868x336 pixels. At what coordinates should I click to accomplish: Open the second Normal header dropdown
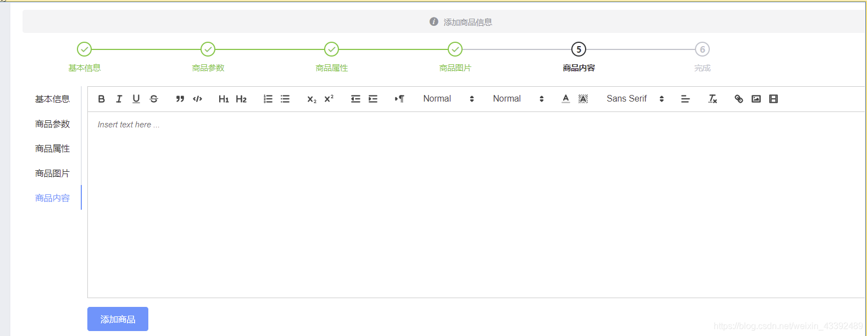click(518, 99)
